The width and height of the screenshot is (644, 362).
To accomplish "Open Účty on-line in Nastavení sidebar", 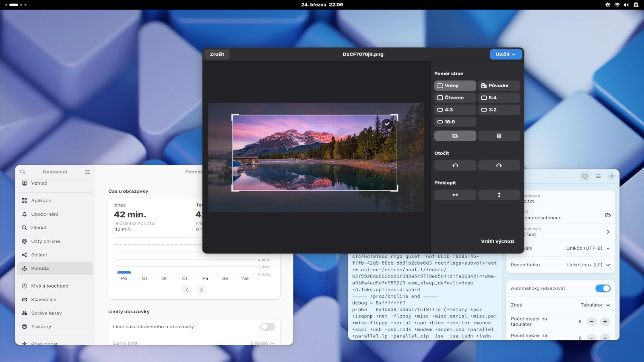I will [55, 241].
